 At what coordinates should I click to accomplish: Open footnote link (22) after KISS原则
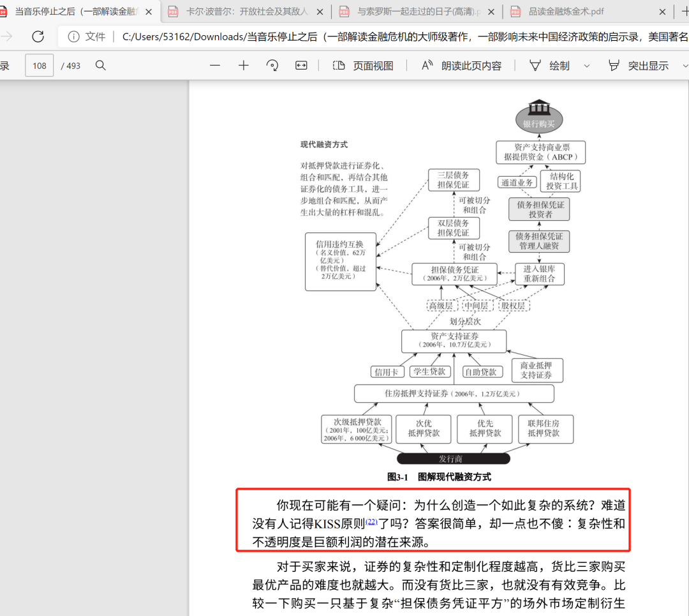[x=372, y=522]
